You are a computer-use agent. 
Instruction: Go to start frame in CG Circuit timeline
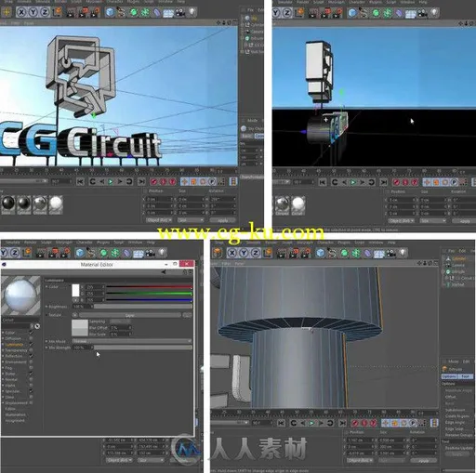(x=80, y=182)
